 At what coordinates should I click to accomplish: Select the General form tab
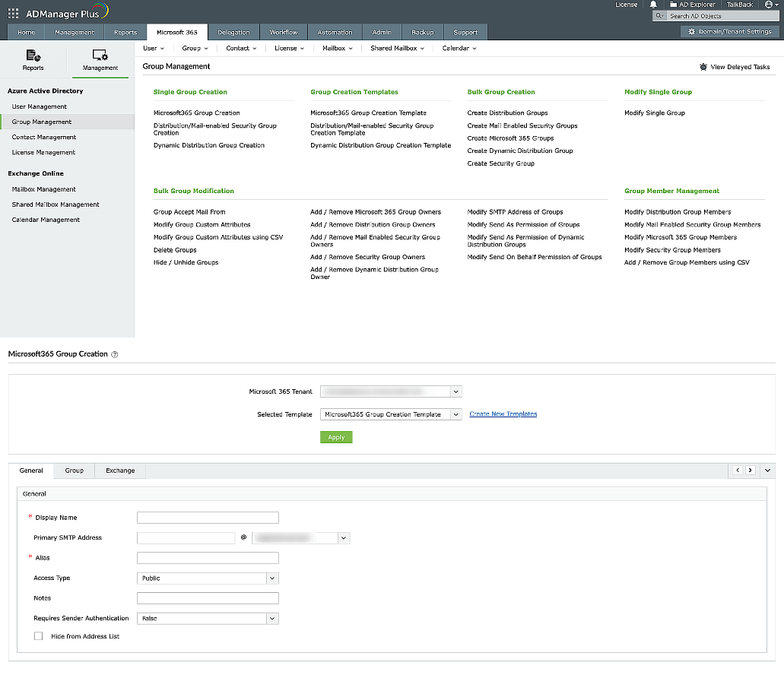[31, 471]
